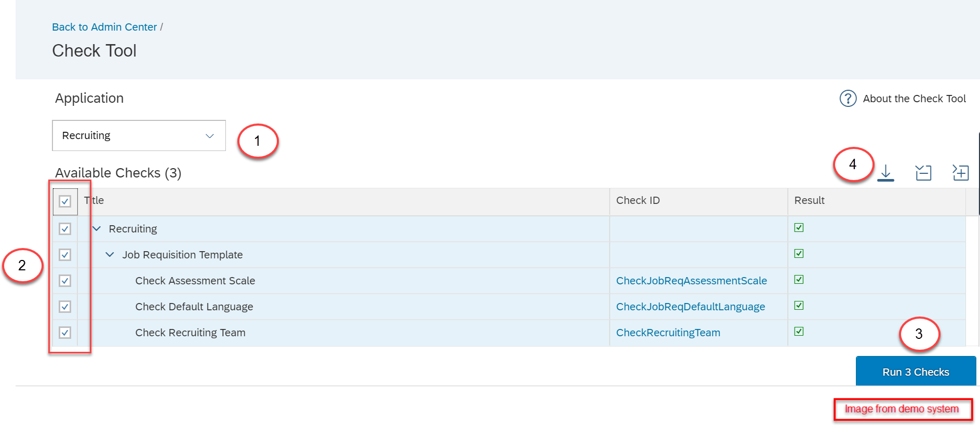Screen dimensions: 980x426
Task: Click the Result column header
Action: coord(809,200)
